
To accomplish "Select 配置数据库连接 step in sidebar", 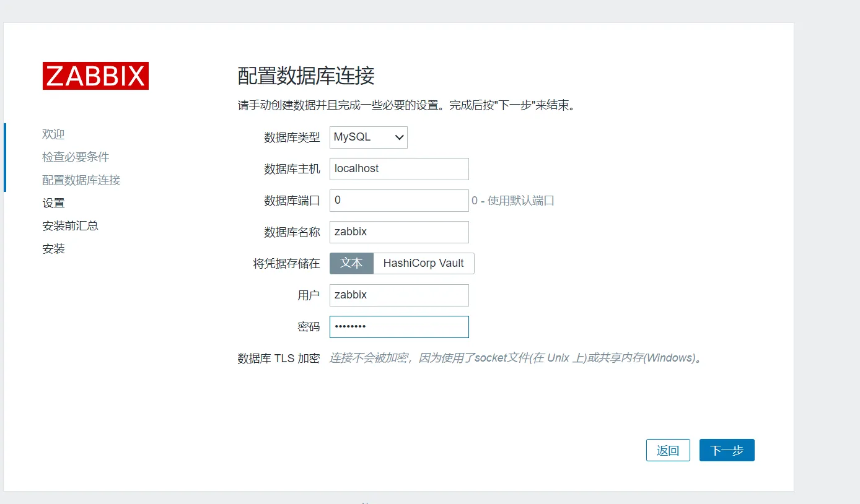I will click(x=81, y=180).
